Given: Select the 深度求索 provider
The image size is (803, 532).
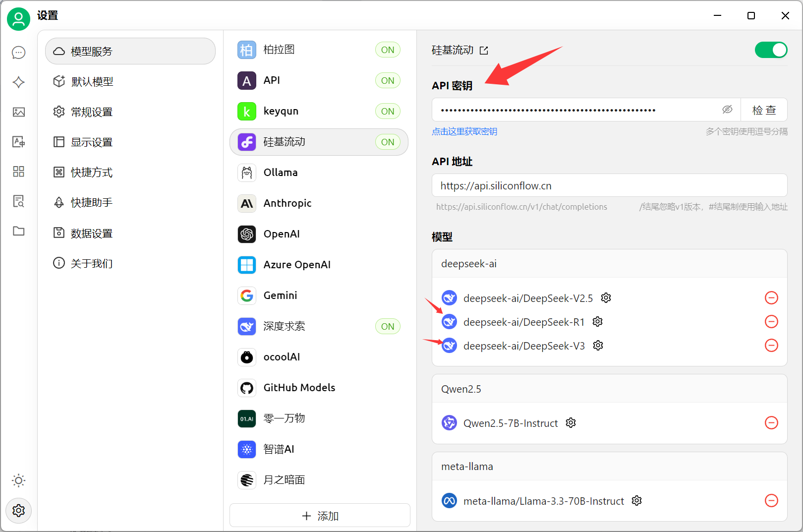Looking at the screenshot, I should point(319,326).
